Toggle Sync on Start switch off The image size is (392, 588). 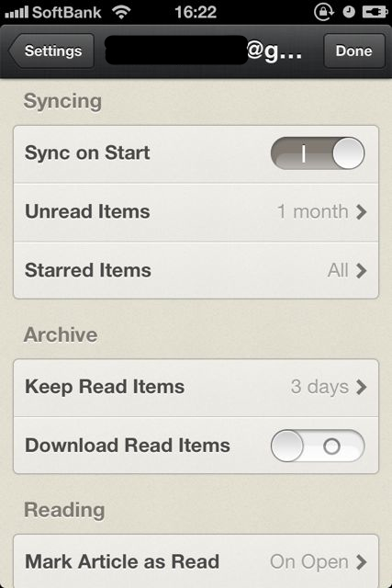tap(318, 153)
